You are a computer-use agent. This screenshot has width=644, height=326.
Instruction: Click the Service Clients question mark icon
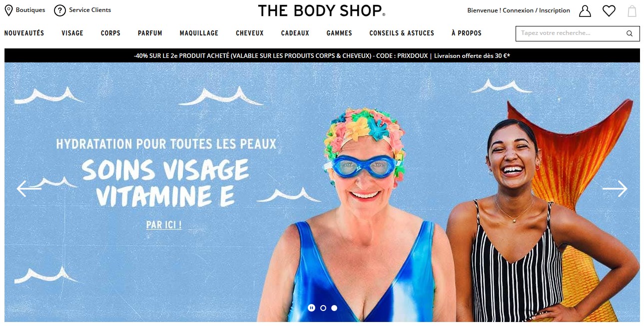pyautogui.click(x=60, y=10)
